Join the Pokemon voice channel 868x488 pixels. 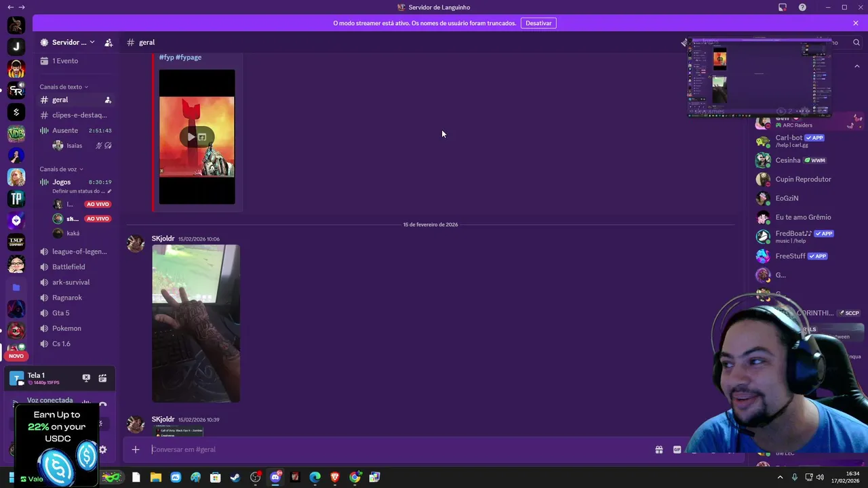(x=75, y=328)
